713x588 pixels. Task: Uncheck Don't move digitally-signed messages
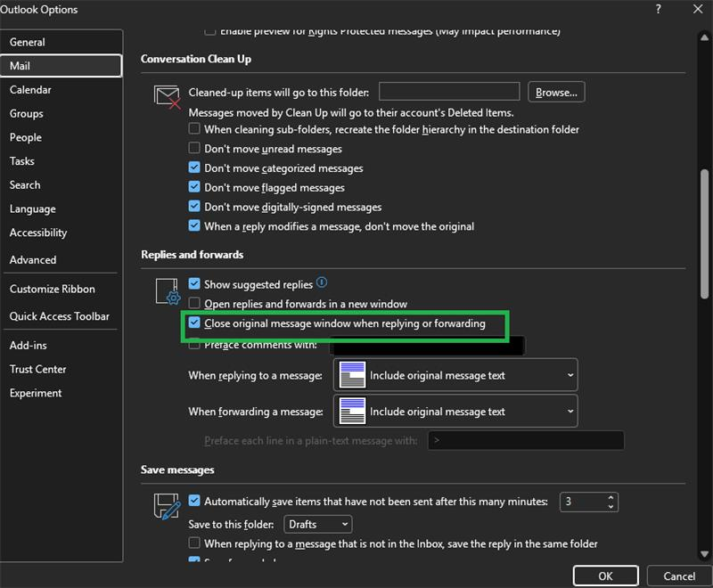[194, 207]
